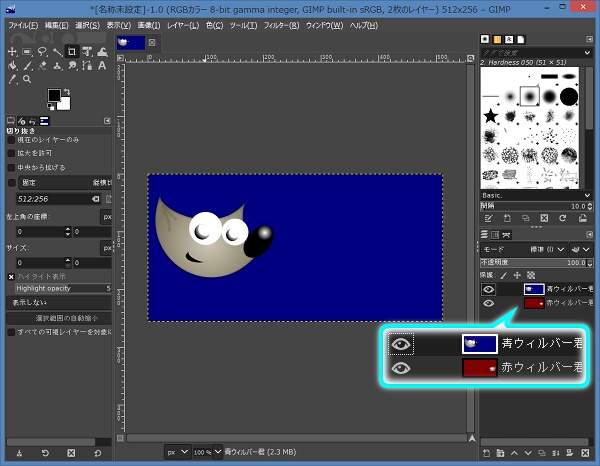Select the Zoom magnifier tool

tap(27, 79)
